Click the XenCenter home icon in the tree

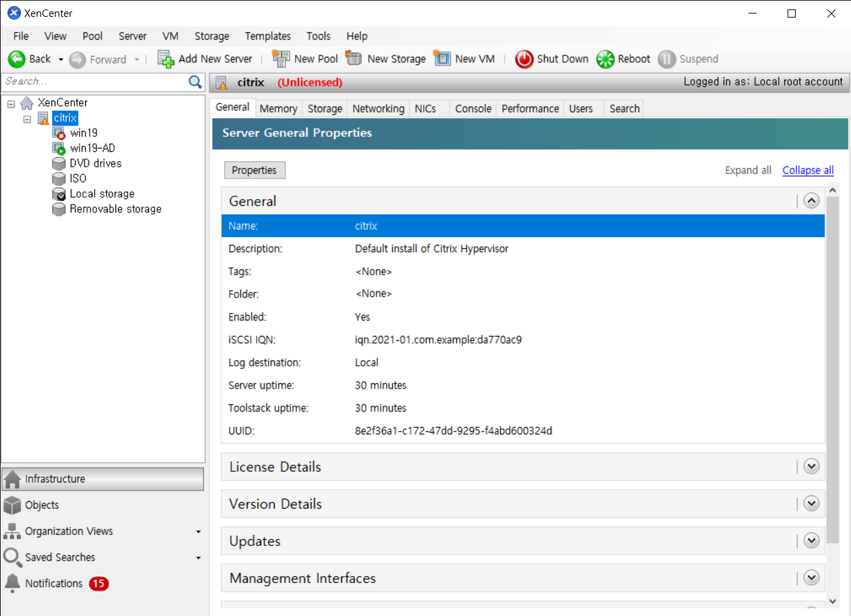[27, 103]
